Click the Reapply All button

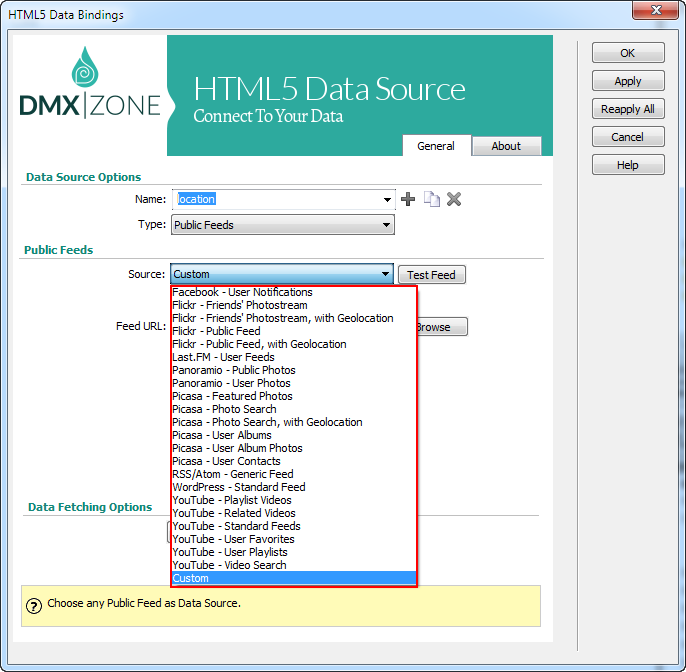(628, 109)
